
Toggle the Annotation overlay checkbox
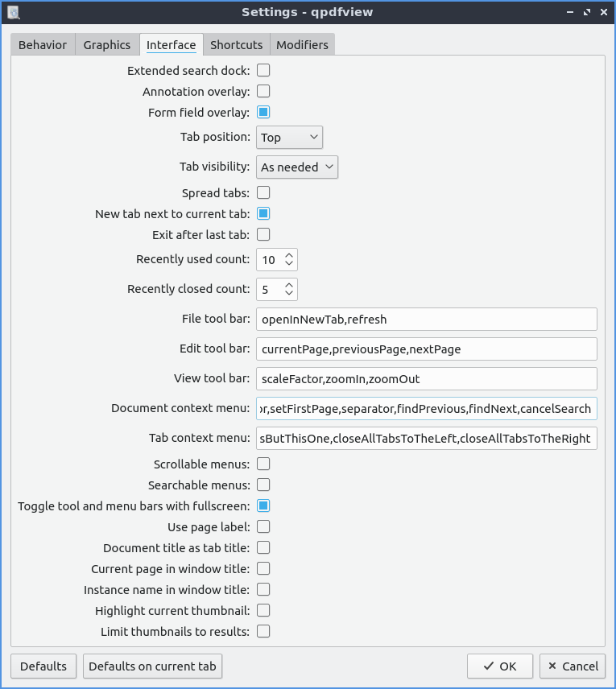[263, 92]
